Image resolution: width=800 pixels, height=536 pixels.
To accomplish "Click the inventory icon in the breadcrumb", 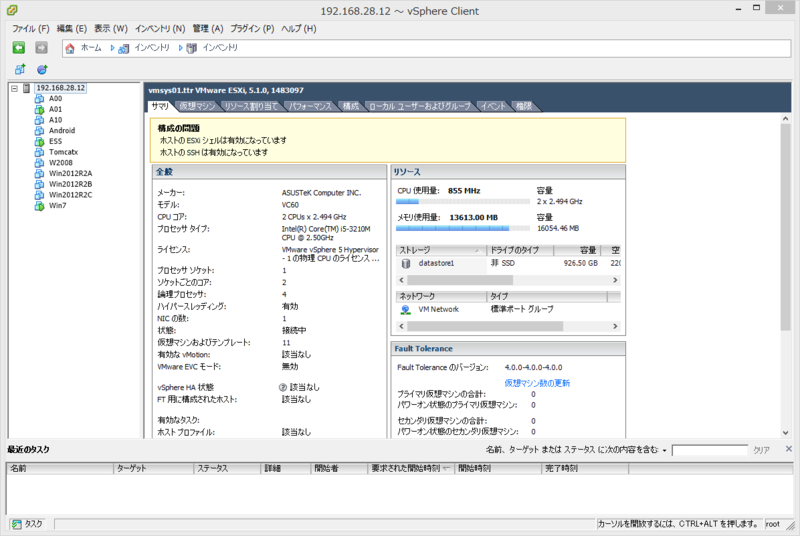I will [x=123, y=48].
